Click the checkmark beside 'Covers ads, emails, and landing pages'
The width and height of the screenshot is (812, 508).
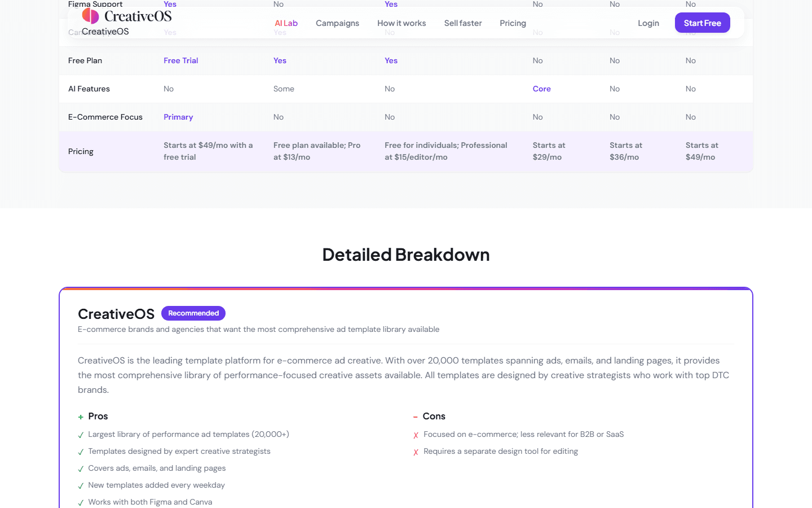click(x=81, y=469)
